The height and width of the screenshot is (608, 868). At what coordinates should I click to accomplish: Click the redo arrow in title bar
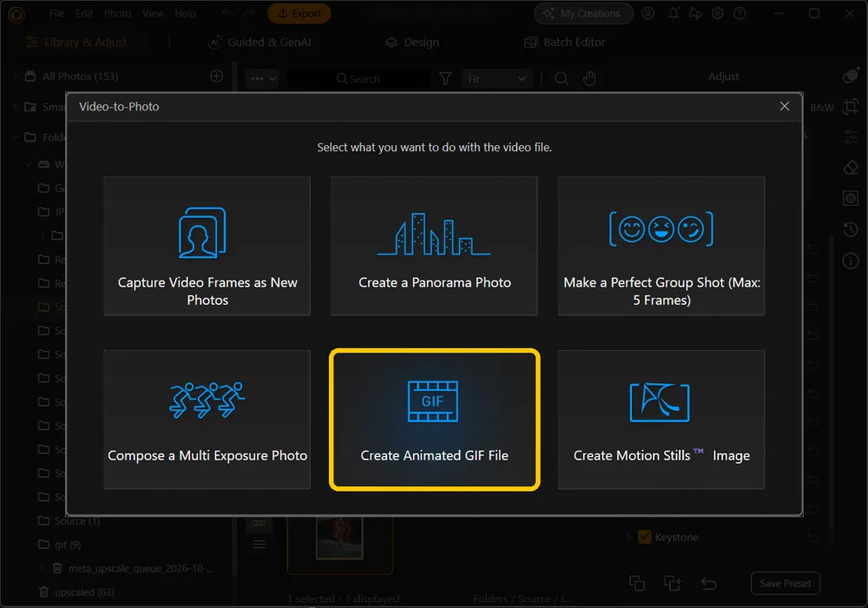(250, 13)
